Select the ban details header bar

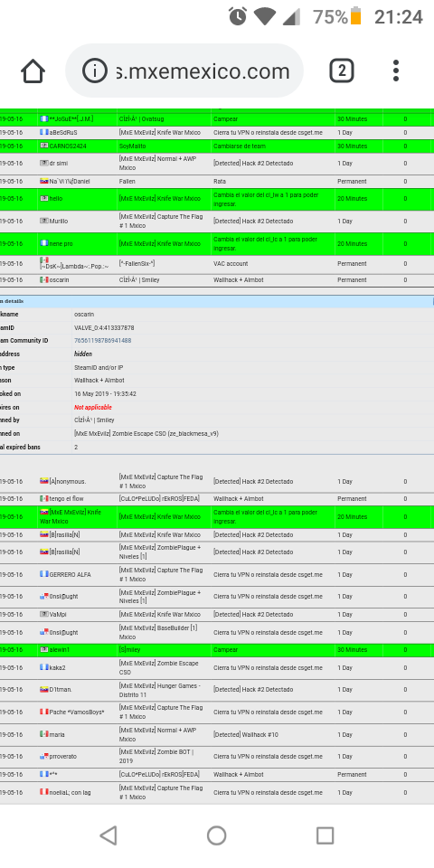pos(217,301)
